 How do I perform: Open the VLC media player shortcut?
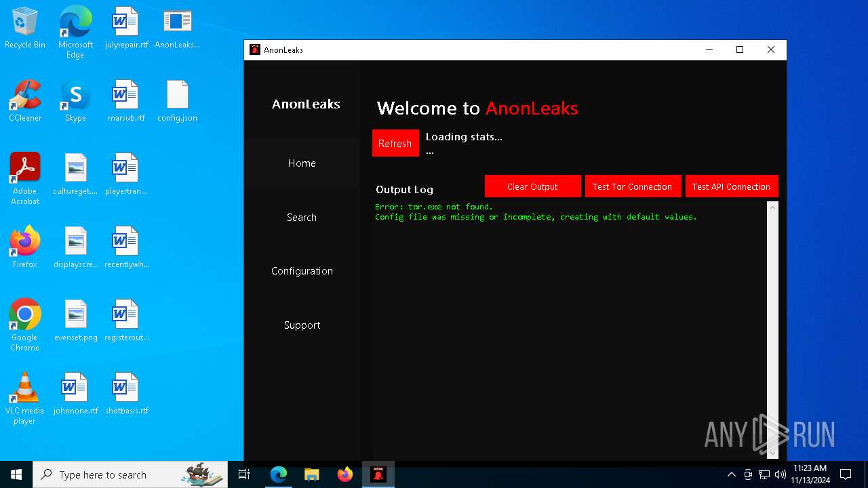(25, 398)
